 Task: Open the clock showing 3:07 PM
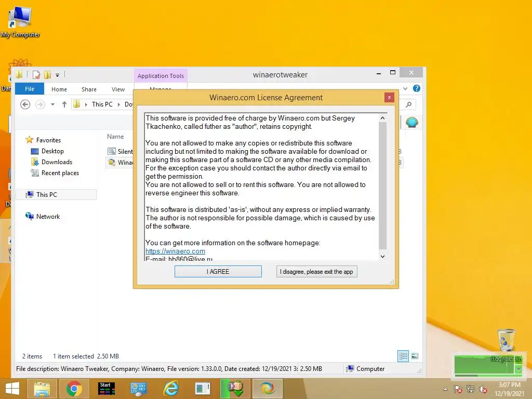pos(509,389)
